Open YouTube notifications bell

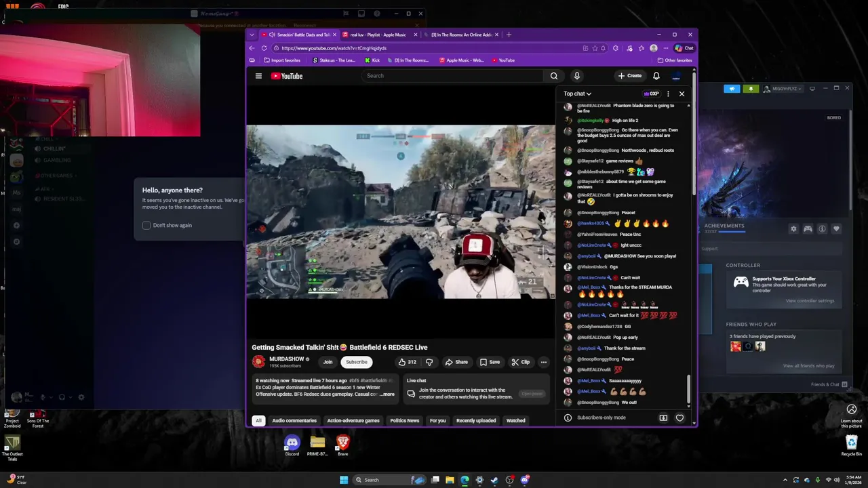pos(656,76)
